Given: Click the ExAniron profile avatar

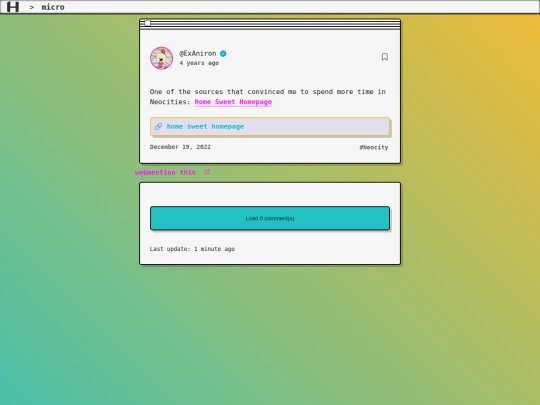Looking at the screenshot, I should coord(162,58).
